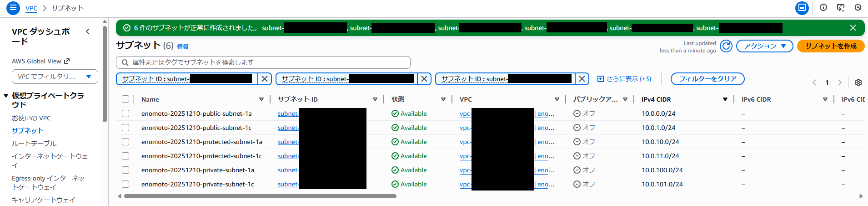Open subnet link for protected-subnet-1c
868x206 pixels.
(x=288, y=156)
